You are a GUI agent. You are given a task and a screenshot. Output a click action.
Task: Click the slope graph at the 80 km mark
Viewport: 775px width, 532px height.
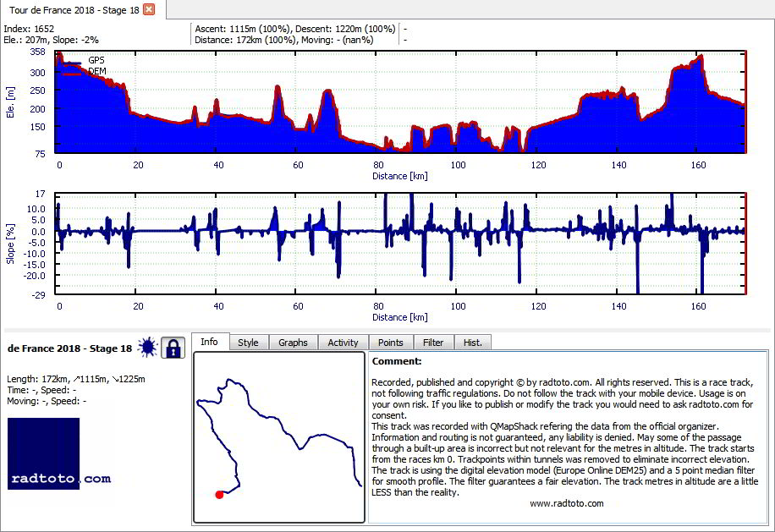click(378, 231)
